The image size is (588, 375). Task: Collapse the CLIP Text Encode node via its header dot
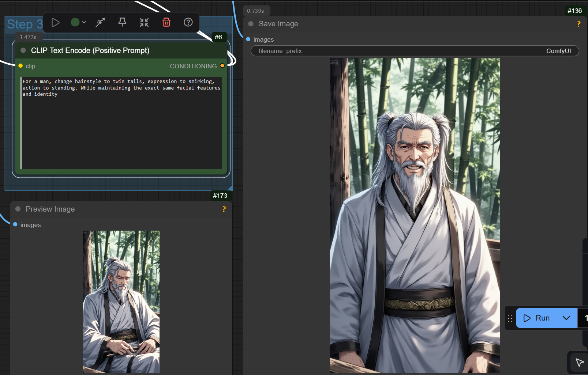point(23,50)
